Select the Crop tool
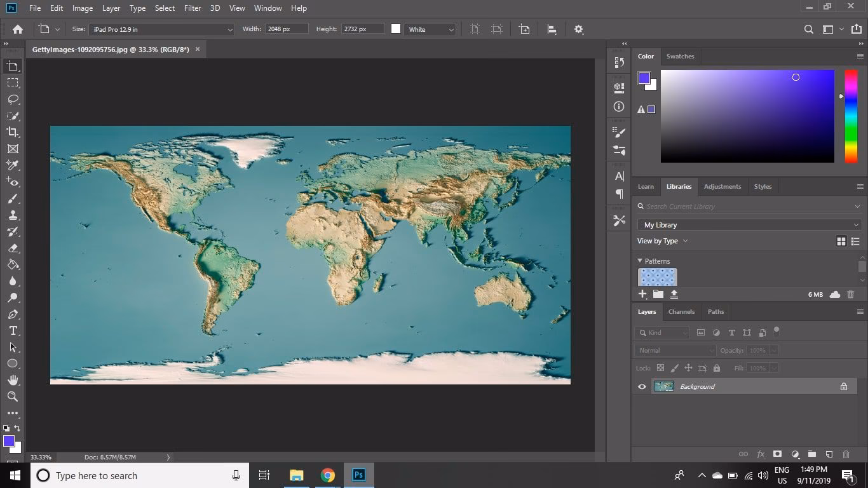The width and height of the screenshot is (868, 488). click(x=13, y=132)
